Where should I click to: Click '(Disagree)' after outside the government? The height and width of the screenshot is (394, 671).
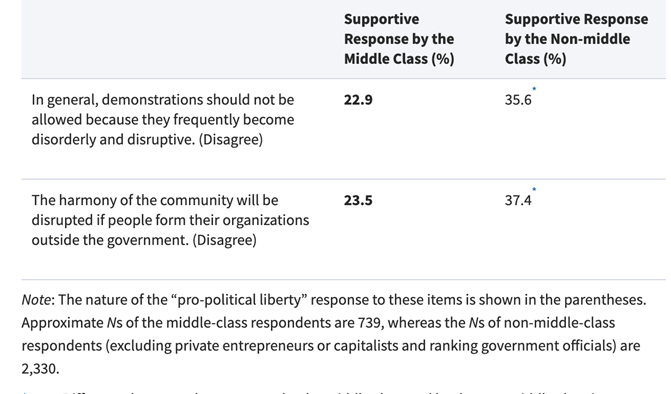click(x=224, y=240)
